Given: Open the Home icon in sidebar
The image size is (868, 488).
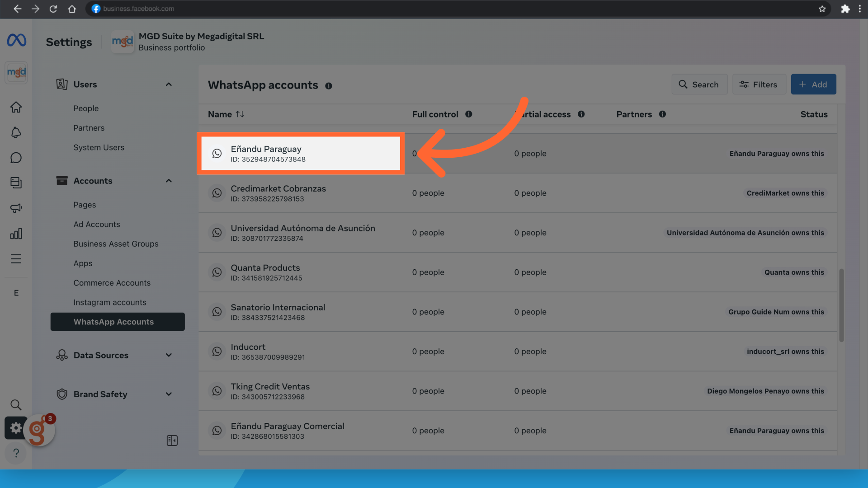Looking at the screenshot, I should (x=16, y=107).
